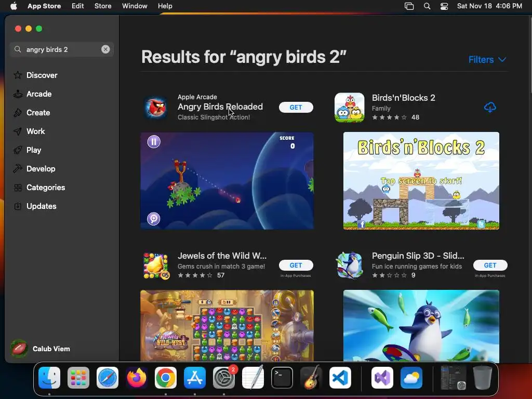Redownload Birds'n'Blocks 2 via cloud icon
Image resolution: width=532 pixels, height=399 pixels.
(x=490, y=107)
